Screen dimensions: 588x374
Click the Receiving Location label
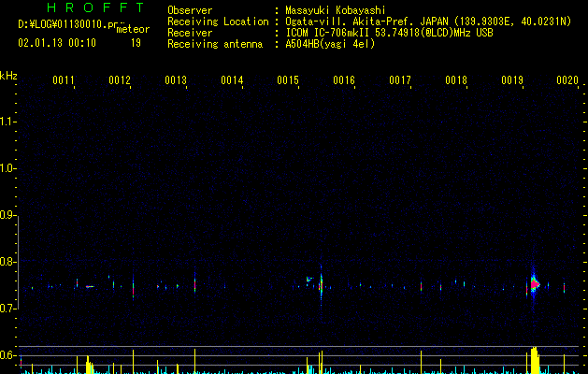coord(218,22)
